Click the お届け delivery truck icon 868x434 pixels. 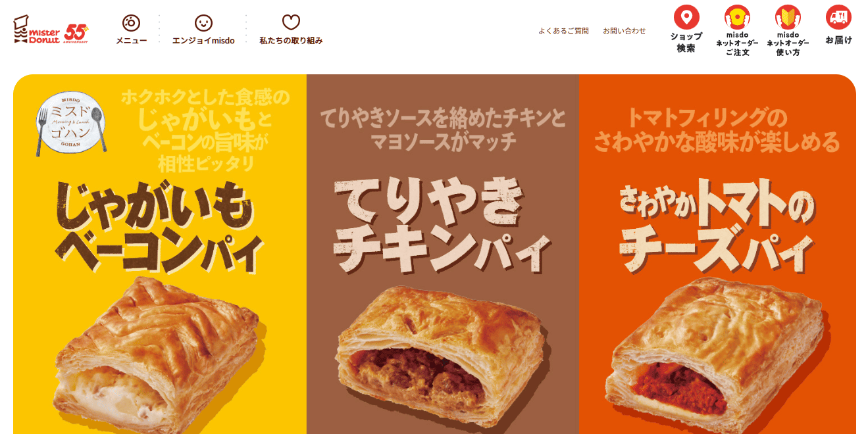(x=838, y=17)
